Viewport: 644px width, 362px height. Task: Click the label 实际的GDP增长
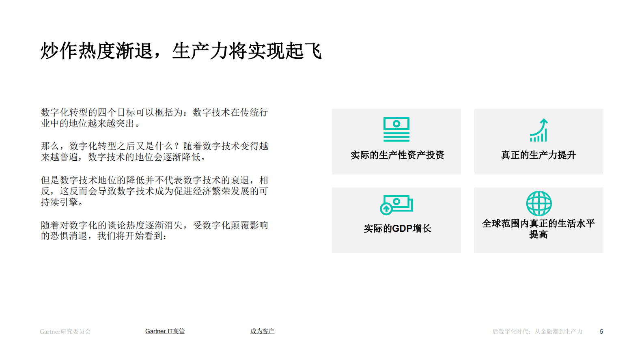point(397,228)
